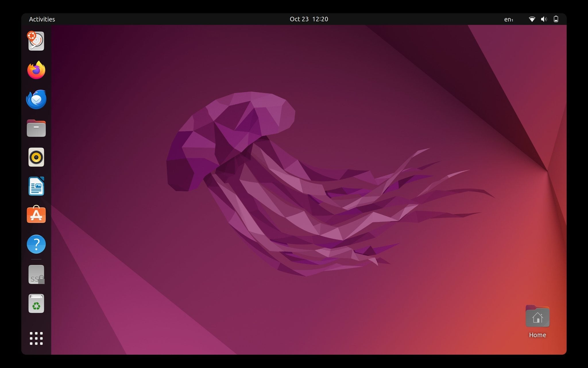
Task: Open the Help question mark app
Action: (x=36, y=244)
